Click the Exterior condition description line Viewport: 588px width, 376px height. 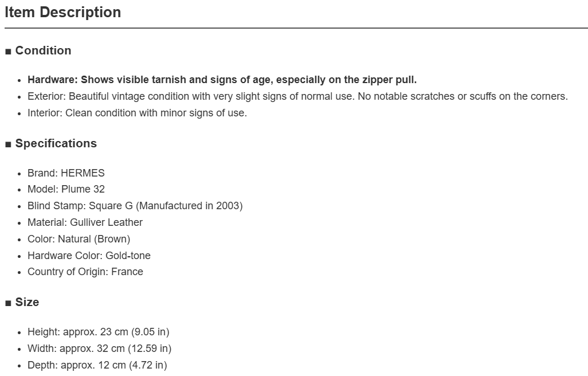pyautogui.click(x=298, y=96)
